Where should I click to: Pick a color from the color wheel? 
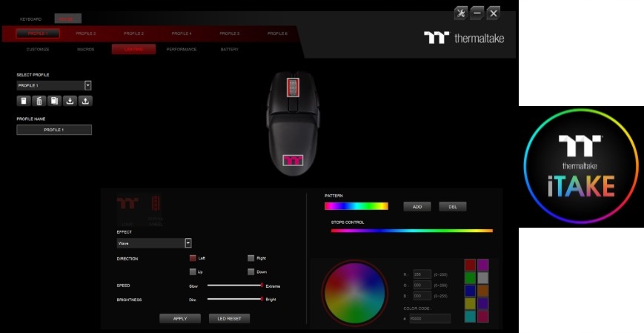coord(355,292)
